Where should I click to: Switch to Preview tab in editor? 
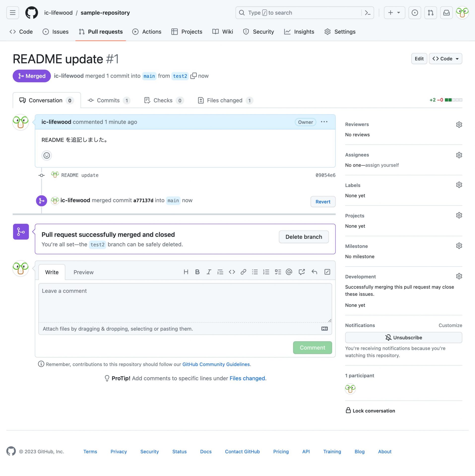[83, 272]
